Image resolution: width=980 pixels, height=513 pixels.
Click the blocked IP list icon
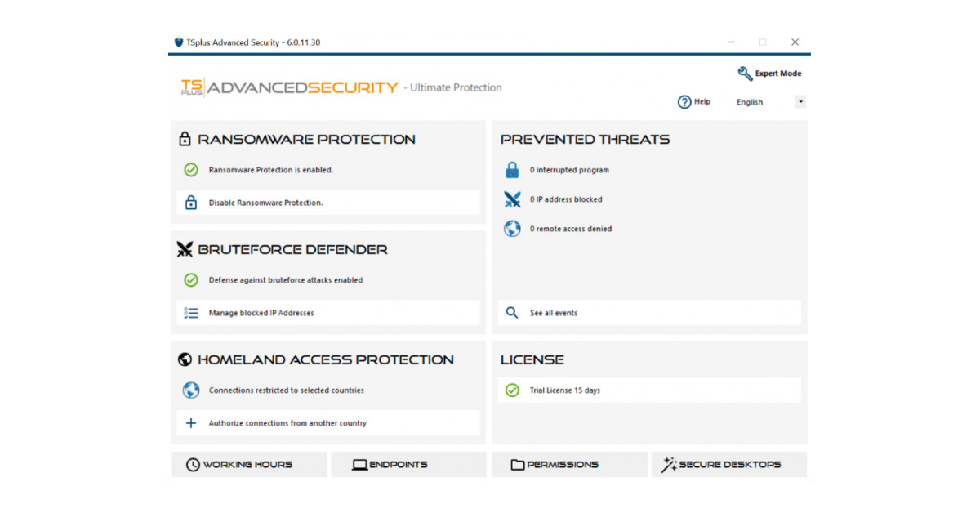point(191,313)
